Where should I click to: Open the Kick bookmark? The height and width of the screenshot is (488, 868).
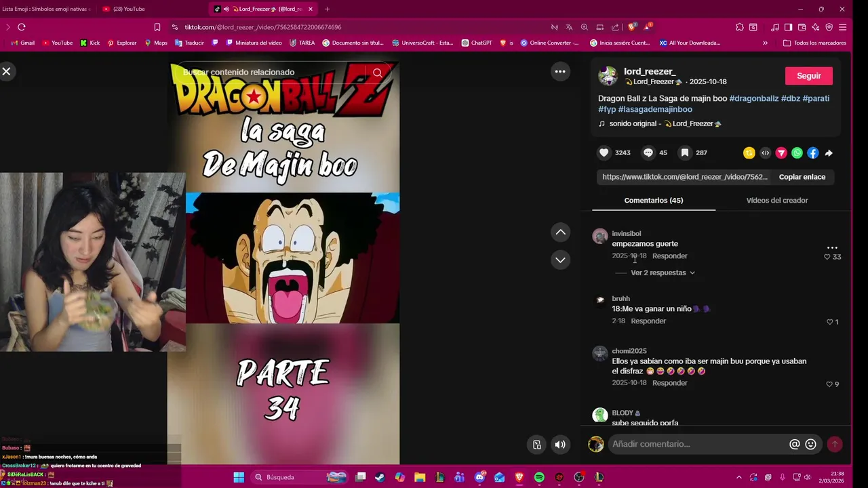click(x=90, y=43)
